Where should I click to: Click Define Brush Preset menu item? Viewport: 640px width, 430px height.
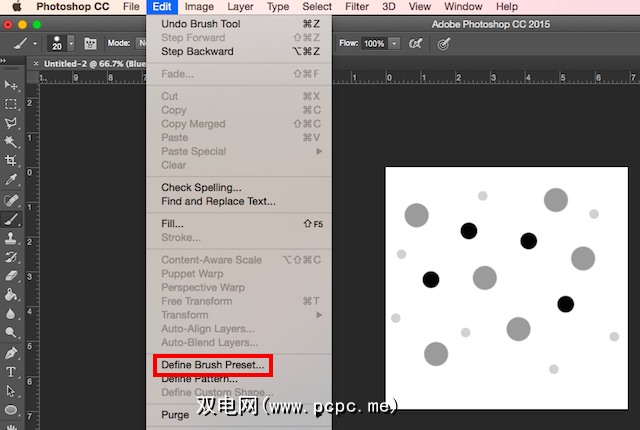pyautogui.click(x=213, y=365)
